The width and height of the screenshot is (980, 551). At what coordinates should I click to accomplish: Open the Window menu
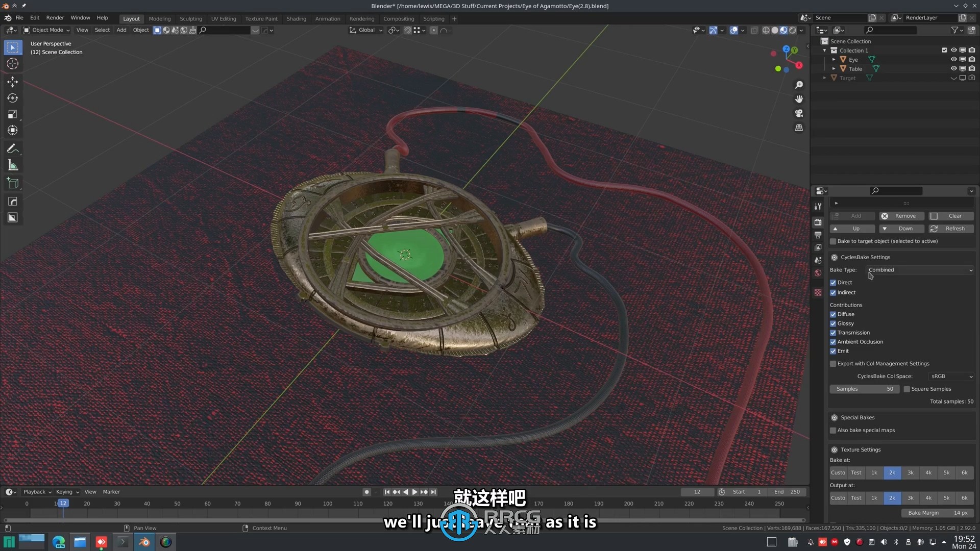point(80,18)
